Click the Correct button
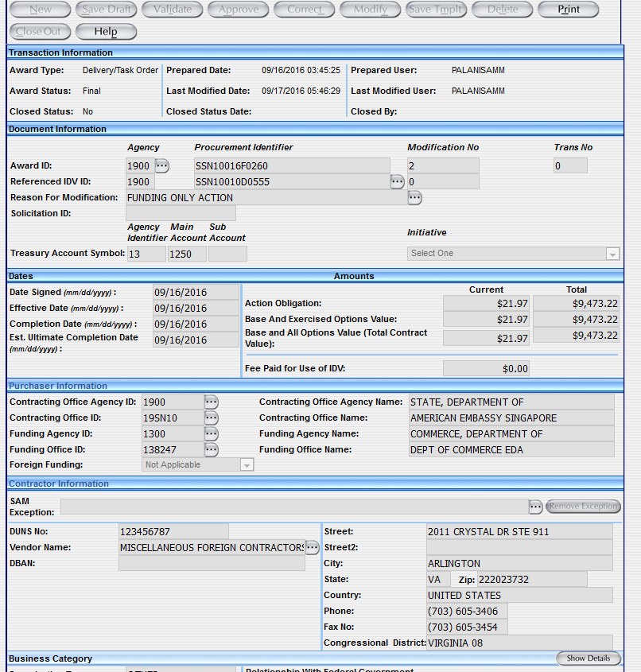This screenshot has width=641, height=672. pos(305,10)
